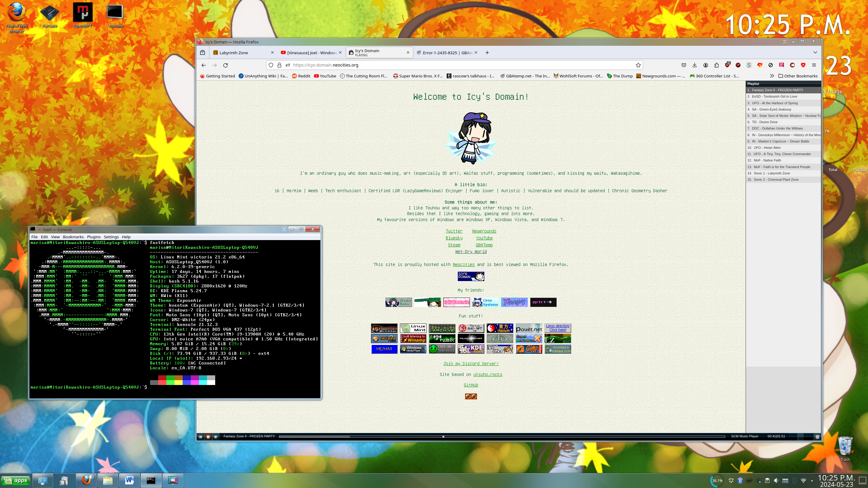This screenshot has height=488, width=868.
Task: Open the Firefox account icon
Action: coord(706,65)
